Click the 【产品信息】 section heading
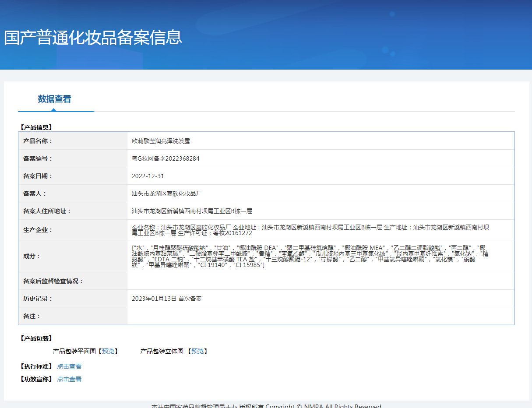 tap(36, 127)
